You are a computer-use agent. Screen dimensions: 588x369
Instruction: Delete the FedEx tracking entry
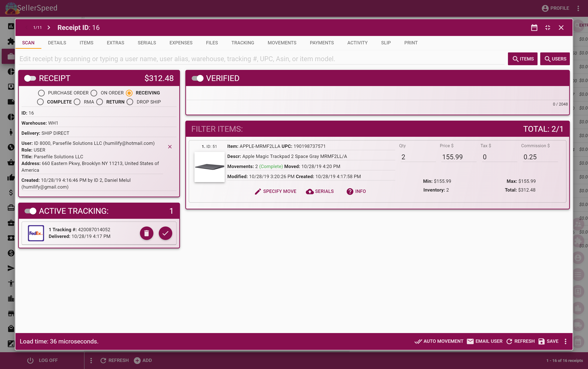pyautogui.click(x=146, y=233)
